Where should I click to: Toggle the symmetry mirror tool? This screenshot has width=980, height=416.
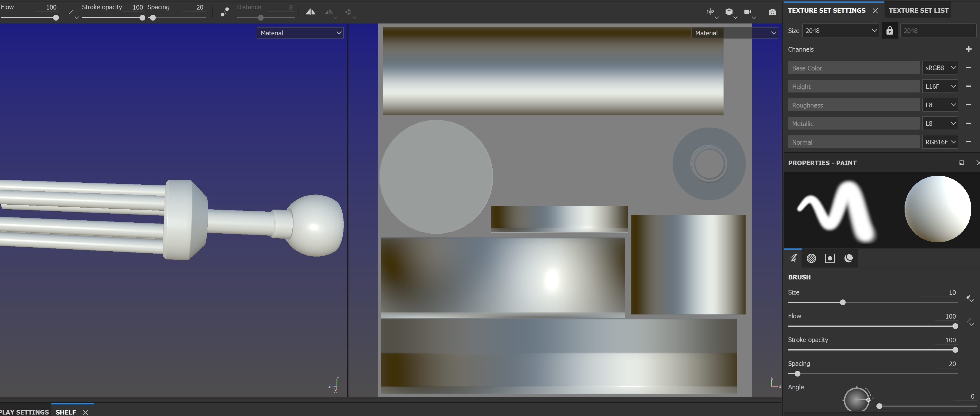[x=310, y=12]
